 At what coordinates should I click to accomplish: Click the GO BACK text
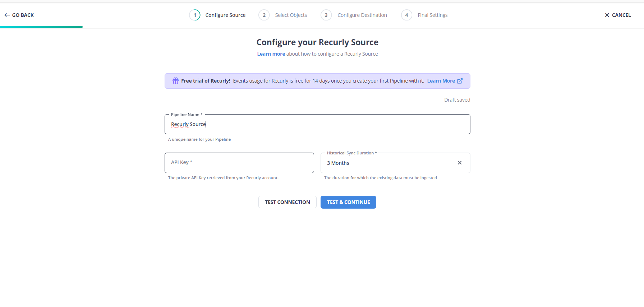[x=23, y=15]
